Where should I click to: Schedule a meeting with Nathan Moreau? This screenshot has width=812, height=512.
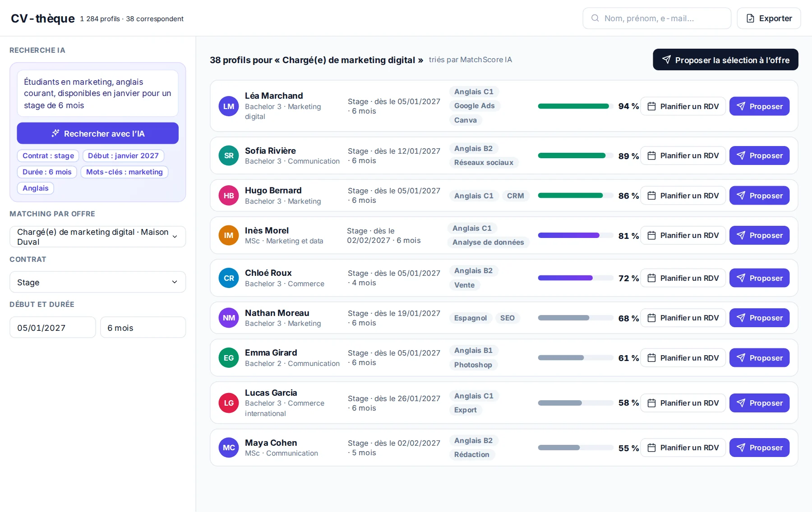pyautogui.click(x=683, y=318)
